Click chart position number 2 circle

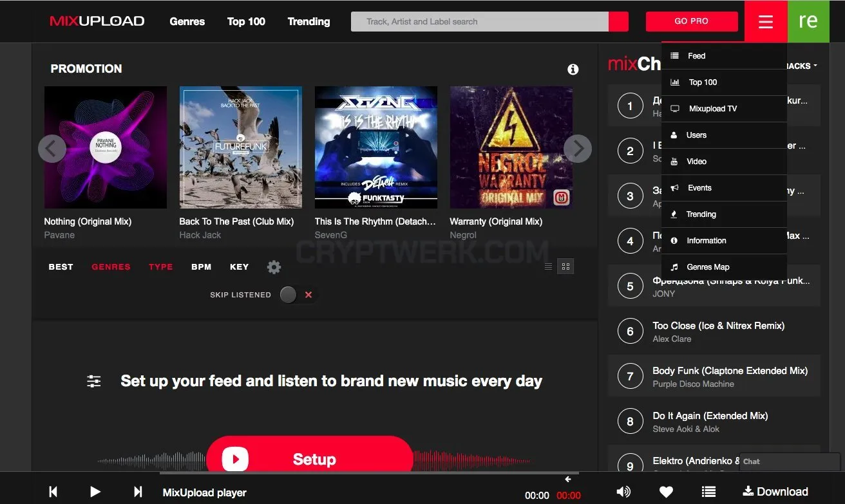(x=630, y=151)
